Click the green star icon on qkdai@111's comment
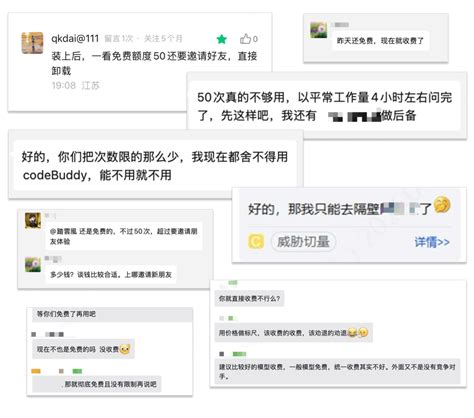The height and width of the screenshot is (418, 474). point(222,39)
